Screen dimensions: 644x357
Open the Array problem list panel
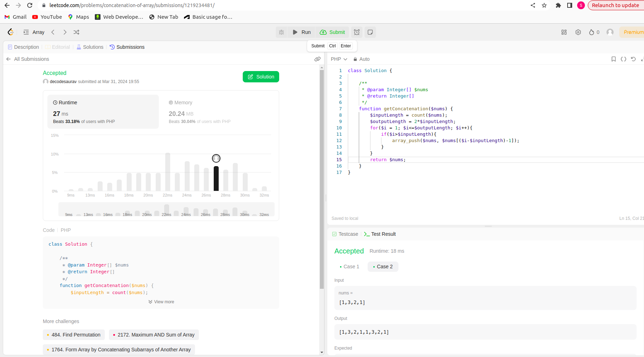coord(34,32)
